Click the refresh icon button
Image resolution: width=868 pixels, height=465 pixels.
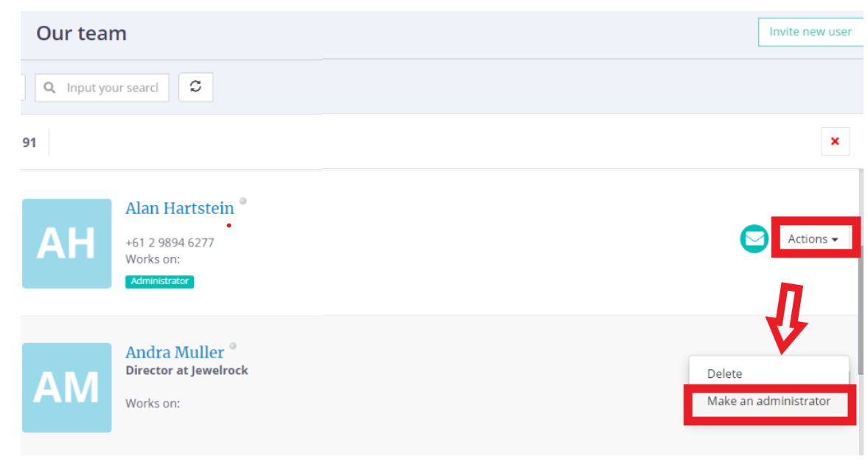click(x=195, y=87)
